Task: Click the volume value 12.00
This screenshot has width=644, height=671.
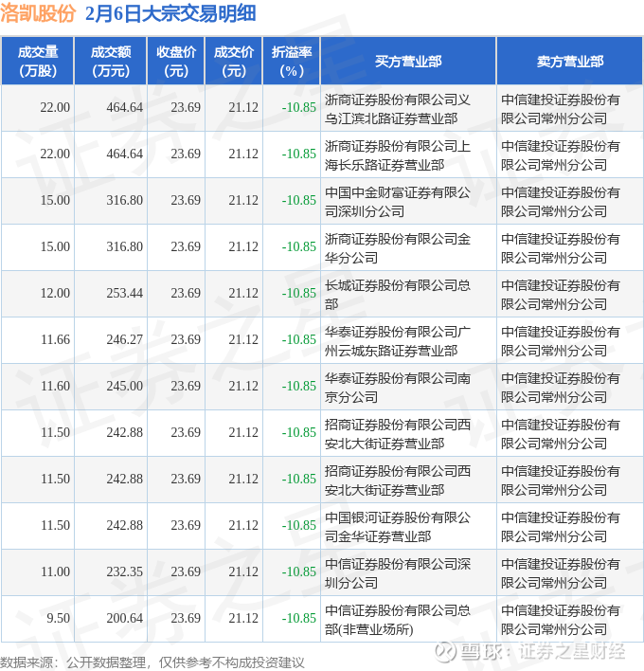Action: click(x=55, y=293)
